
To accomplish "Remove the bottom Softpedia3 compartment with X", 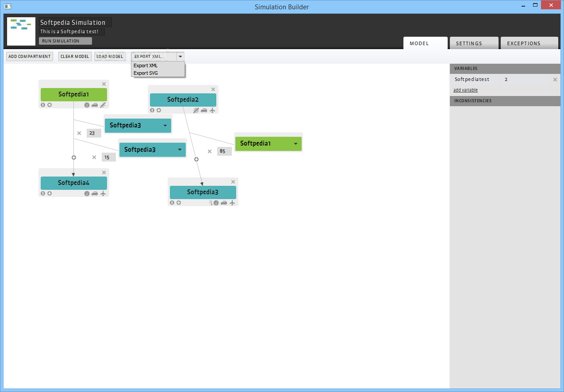I will 233,182.
